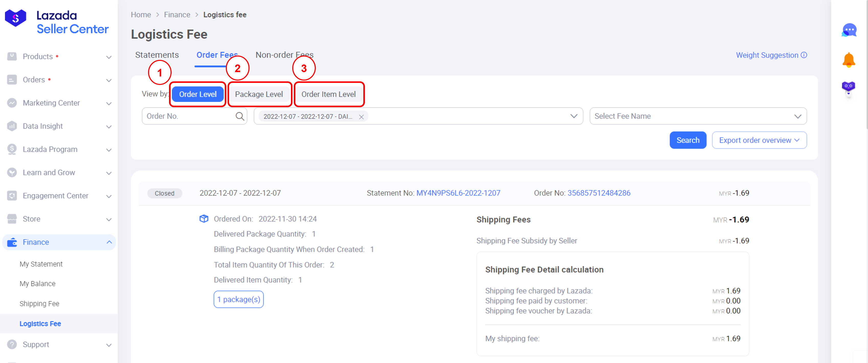868x363 pixels.
Task: Click the Search button
Action: (x=688, y=140)
